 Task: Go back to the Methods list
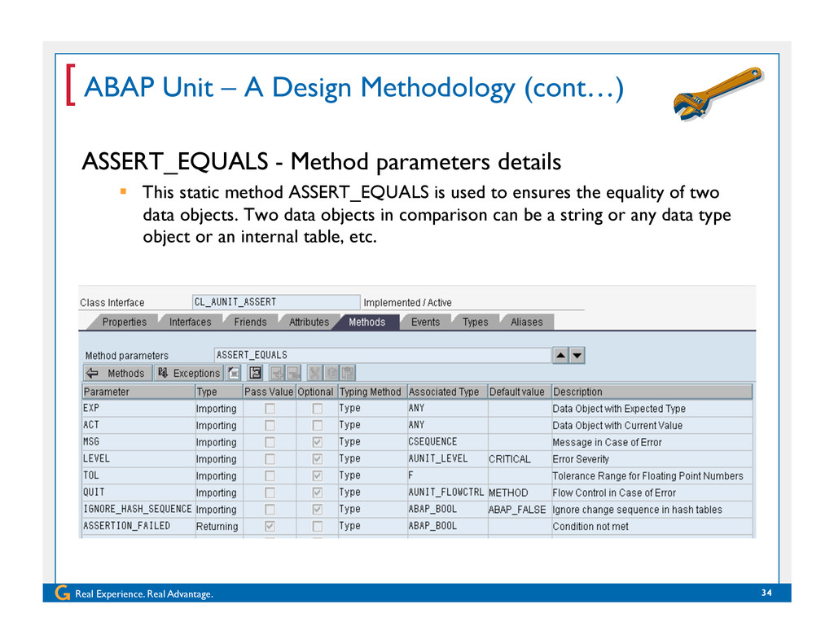(x=117, y=374)
